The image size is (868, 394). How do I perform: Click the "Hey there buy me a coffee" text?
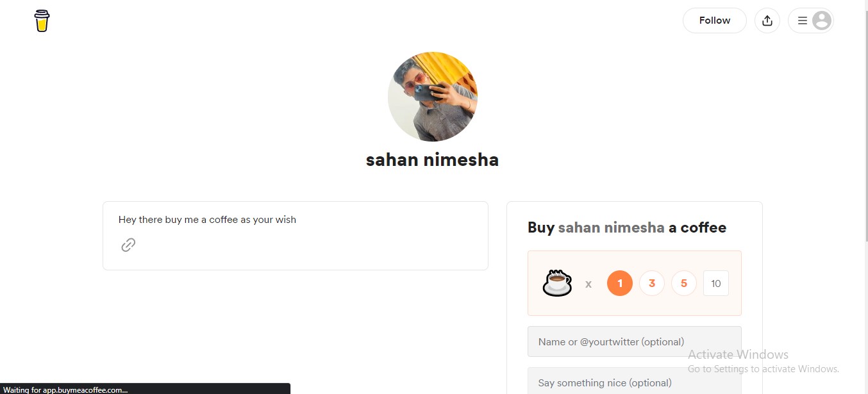207,220
